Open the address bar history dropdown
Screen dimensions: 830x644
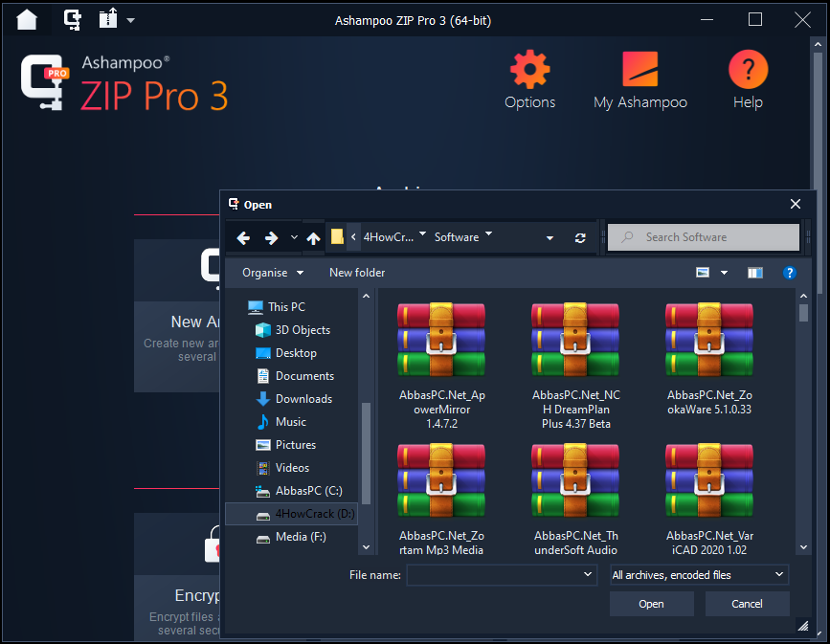550,238
